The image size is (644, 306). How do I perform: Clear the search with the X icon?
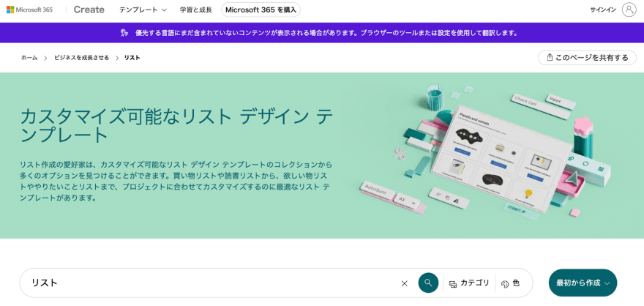click(x=404, y=283)
